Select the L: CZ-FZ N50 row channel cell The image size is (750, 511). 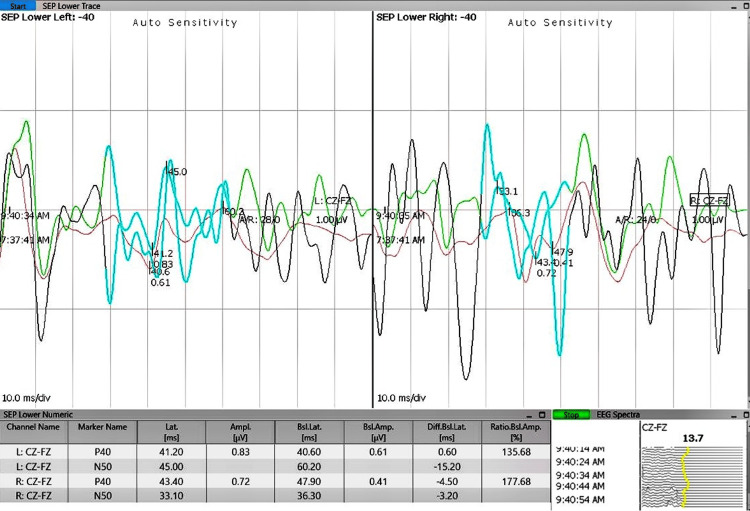click(33, 467)
